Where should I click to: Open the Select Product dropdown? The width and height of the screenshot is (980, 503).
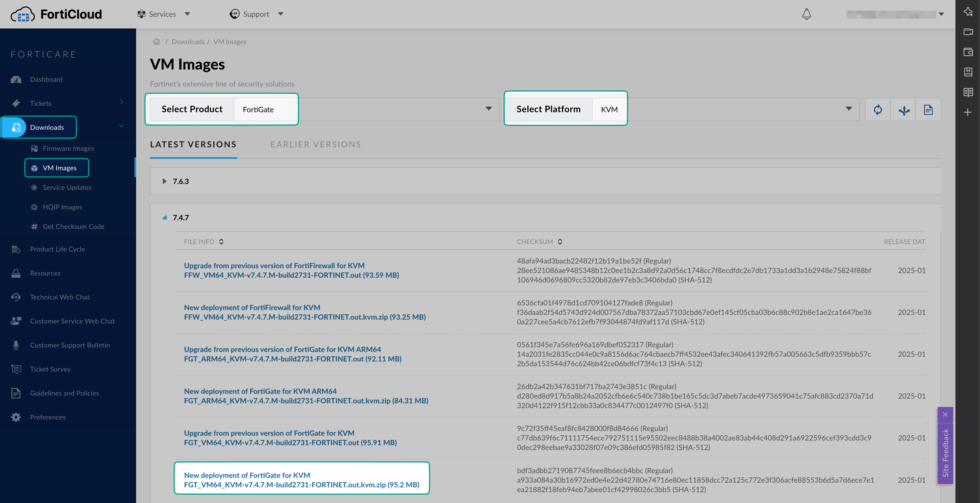[489, 109]
